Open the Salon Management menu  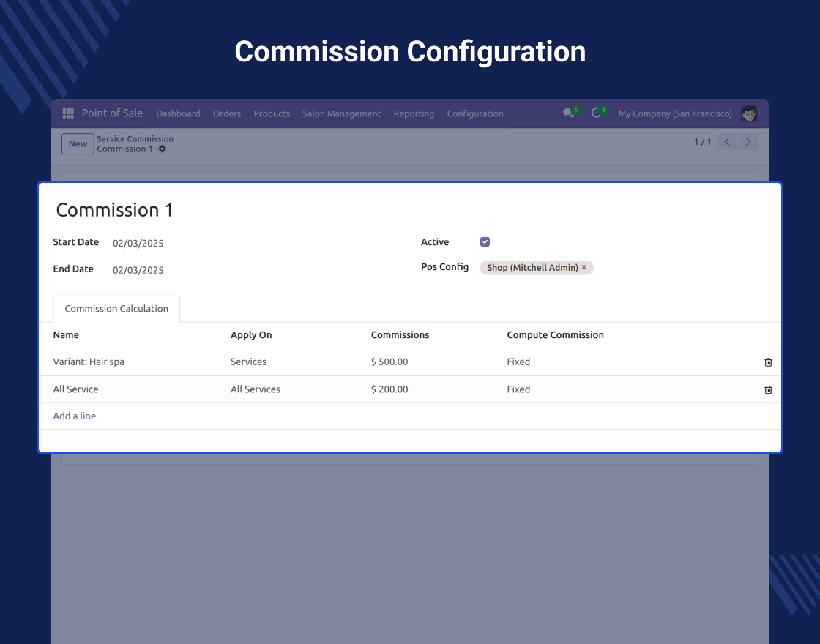[x=341, y=113]
